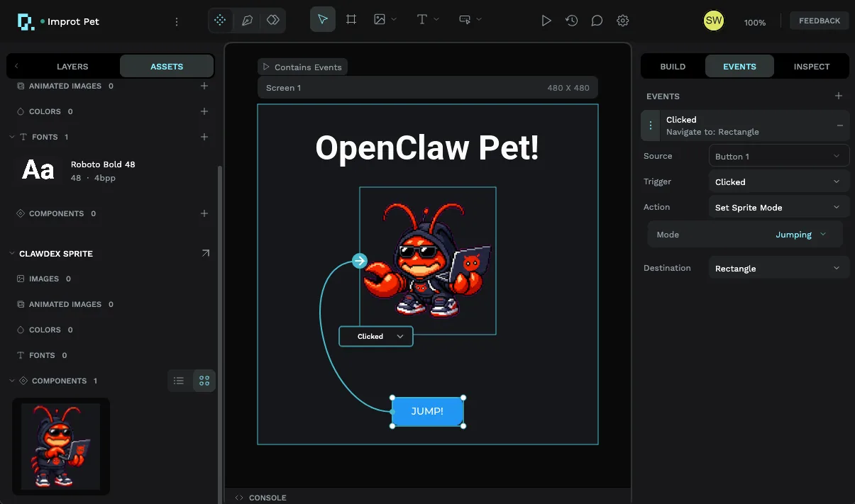Select the Clawdex sprite component thumbnail

pyautogui.click(x=61, y=446)
